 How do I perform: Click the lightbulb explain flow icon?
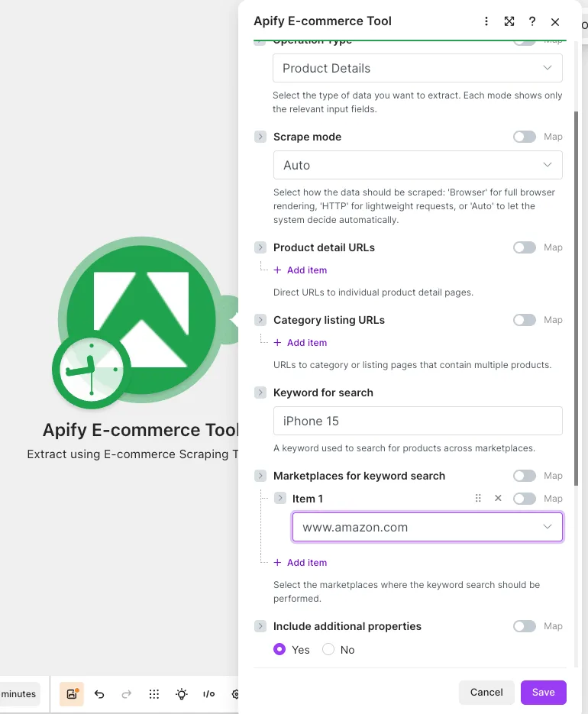(x=182, y=694)
